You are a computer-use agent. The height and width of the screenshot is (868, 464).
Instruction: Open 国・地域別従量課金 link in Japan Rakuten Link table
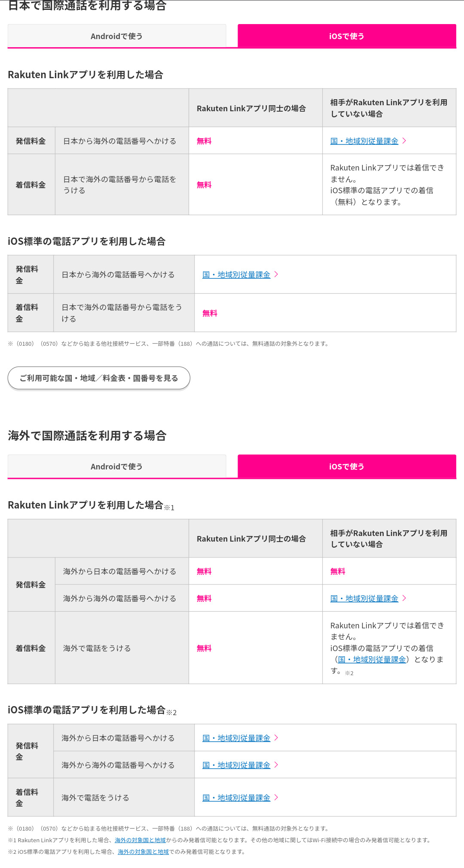(x=364, y=141)
